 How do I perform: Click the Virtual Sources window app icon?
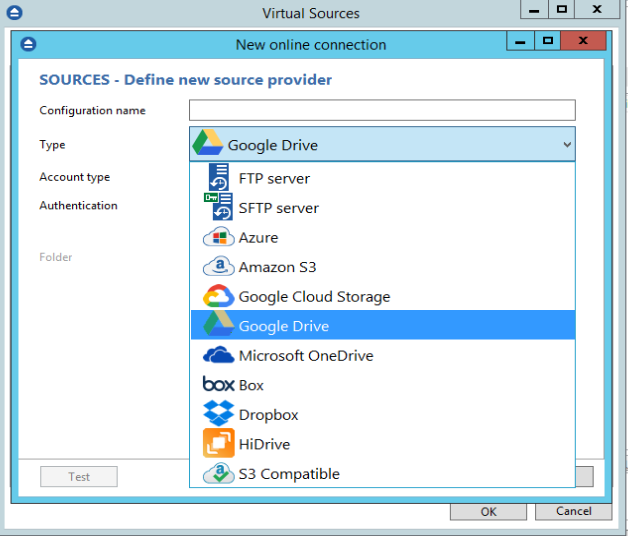tap(14, 12)
